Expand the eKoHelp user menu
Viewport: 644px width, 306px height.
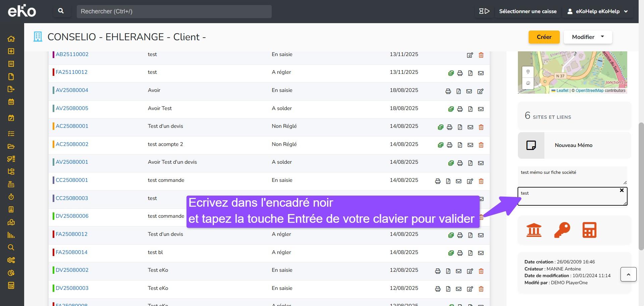tap(597, 11)
